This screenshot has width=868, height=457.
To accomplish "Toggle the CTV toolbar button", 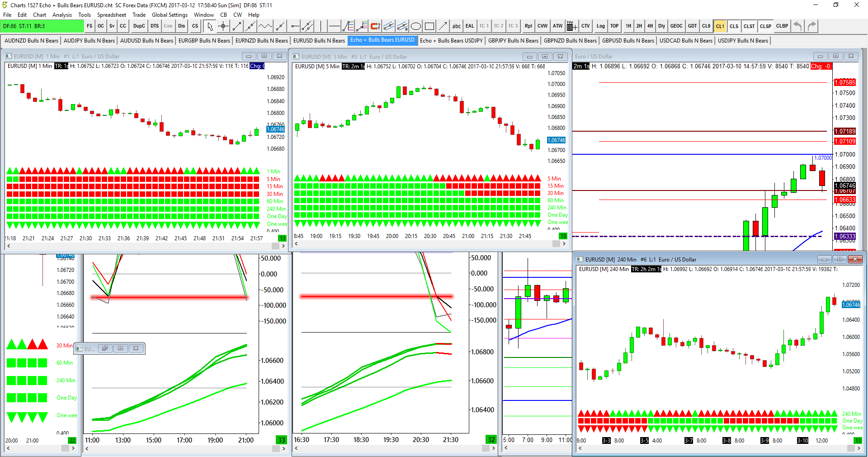I will click(585, 26).
